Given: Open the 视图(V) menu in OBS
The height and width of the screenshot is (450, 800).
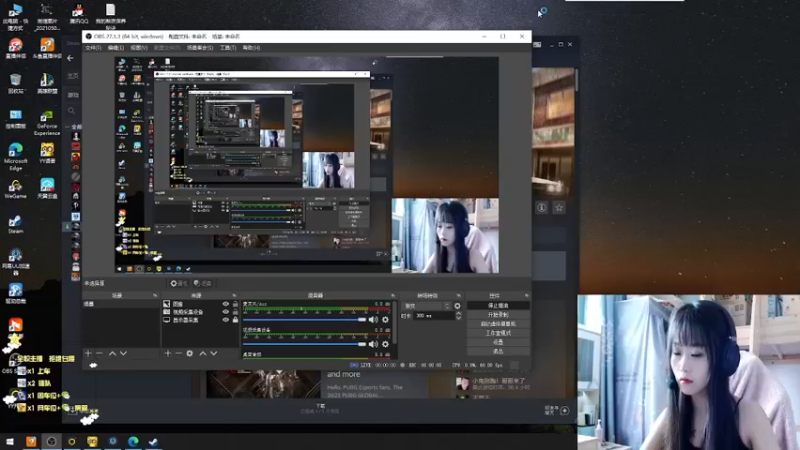Looking at the screenshot, I should [139, 48].
